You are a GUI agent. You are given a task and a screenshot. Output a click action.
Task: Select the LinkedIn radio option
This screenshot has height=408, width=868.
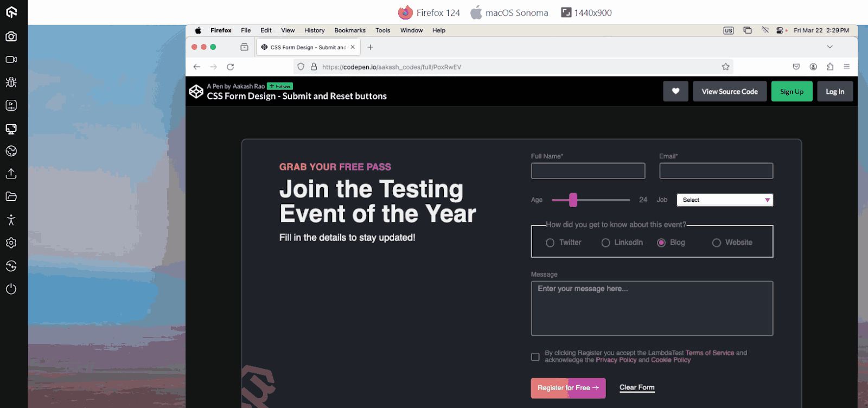[x=606, y=243]
